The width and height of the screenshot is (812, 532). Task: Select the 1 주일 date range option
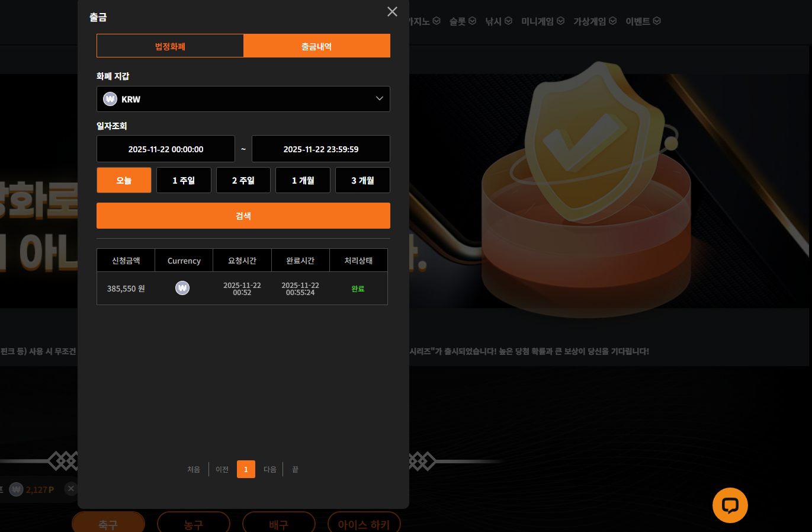click(x=184, y=180)
